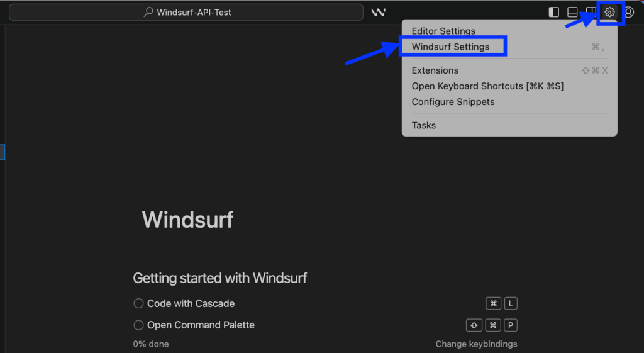Click the Shift keycap beside Open Command Palette
Image resolution: width=644 pixels, height=353 pixels.
[x=474, y=325]
